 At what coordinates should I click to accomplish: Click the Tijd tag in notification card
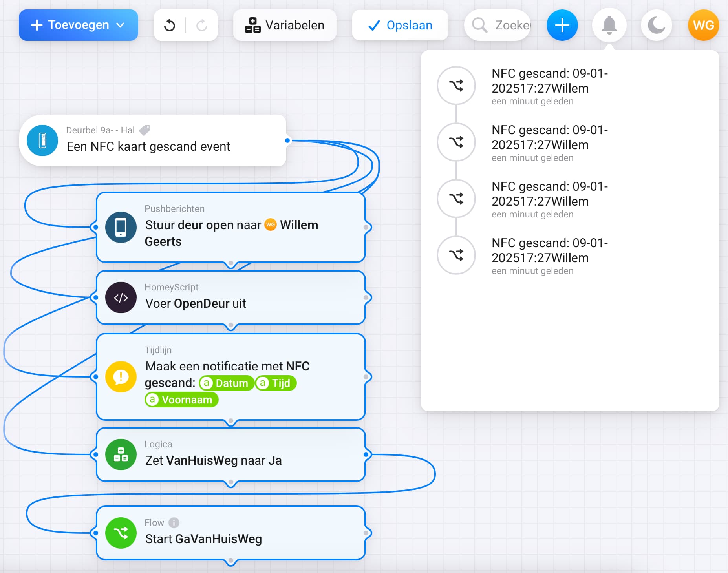coord(276,383)
